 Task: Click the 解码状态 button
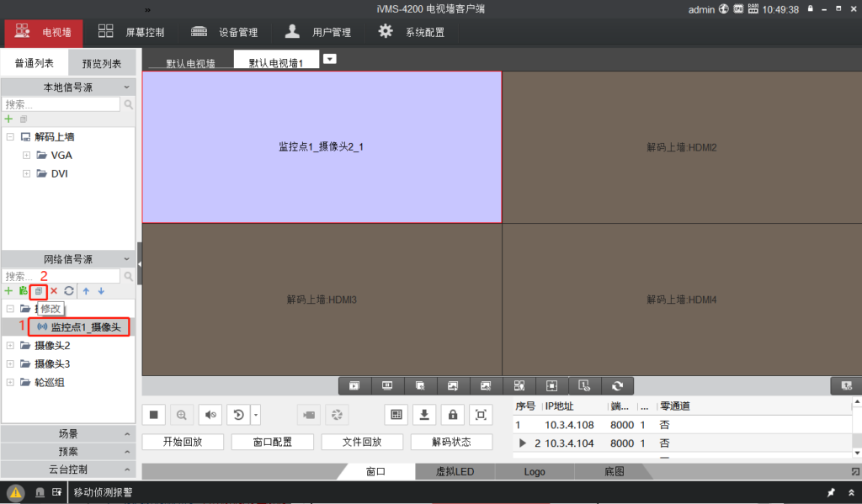point(451,442)
